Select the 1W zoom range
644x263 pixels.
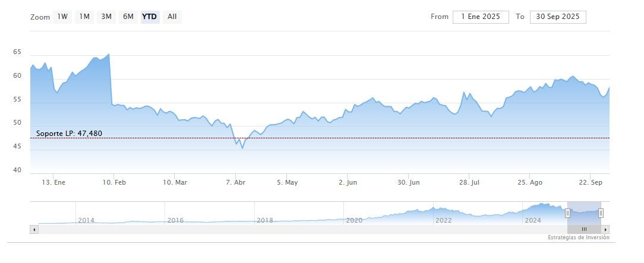pyautogui.click(x=62, y=17)
